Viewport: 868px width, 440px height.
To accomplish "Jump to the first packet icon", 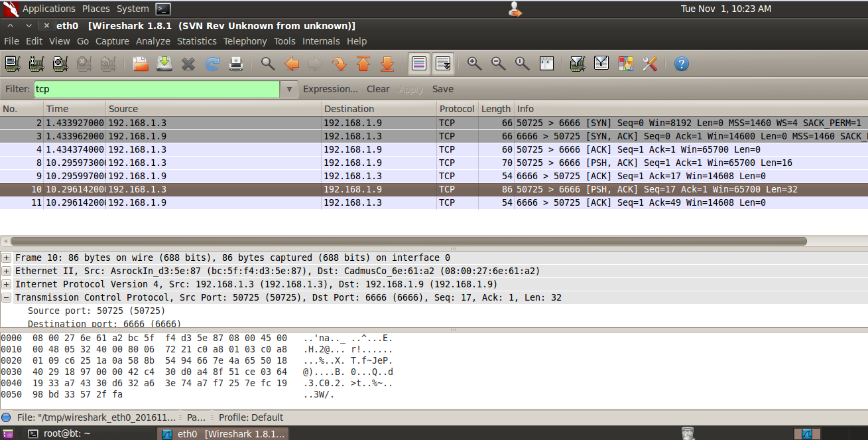I will [x=363, y=64].
